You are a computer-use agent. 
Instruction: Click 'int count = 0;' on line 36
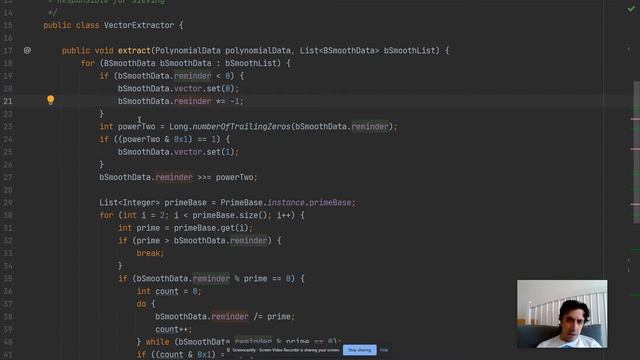[x=169, y=291]
